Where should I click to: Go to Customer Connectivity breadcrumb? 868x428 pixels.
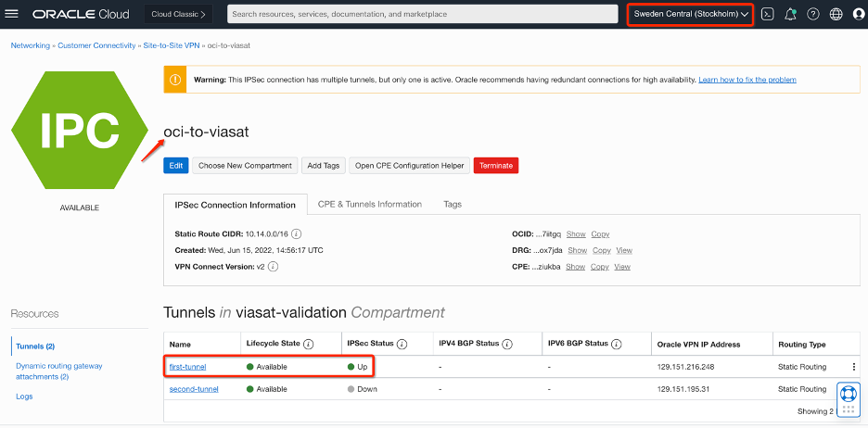pyautogui.click(x=96, y=45)
